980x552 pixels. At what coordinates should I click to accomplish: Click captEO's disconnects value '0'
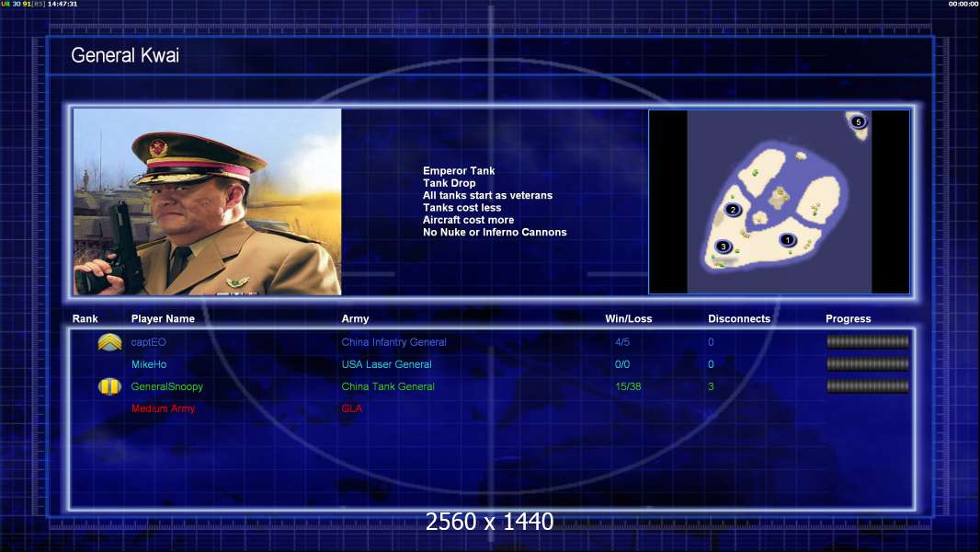pyautogui.click(x=711, y=342)
